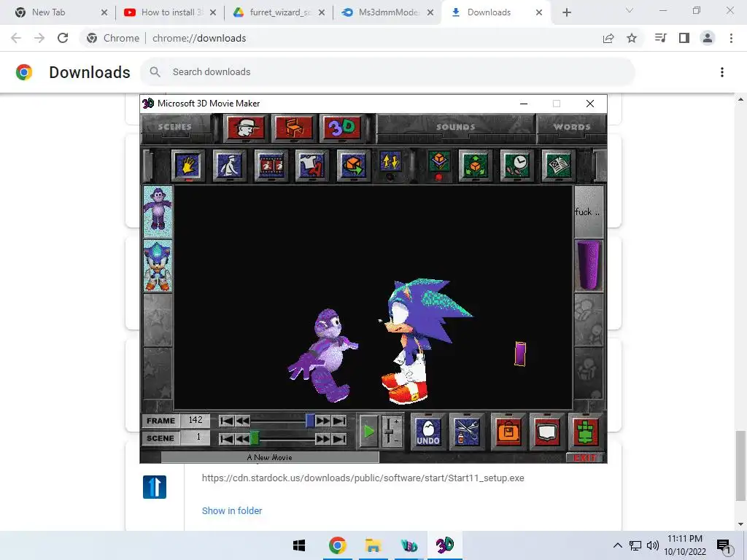Switch to the furret_wizard Drive tab
Viewport: 747px width, 560px height.
(279, 12)
